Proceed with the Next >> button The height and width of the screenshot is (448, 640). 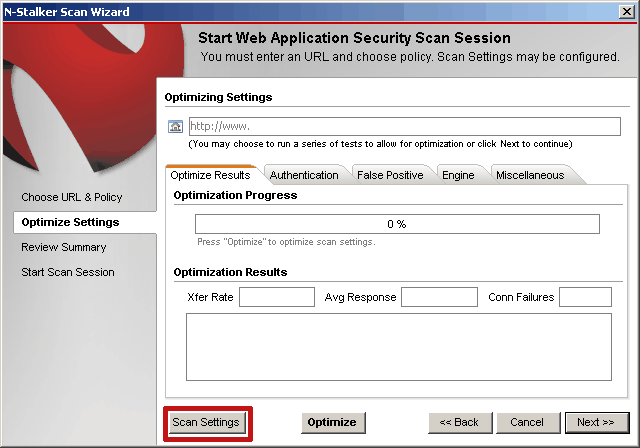coord(596,422)
